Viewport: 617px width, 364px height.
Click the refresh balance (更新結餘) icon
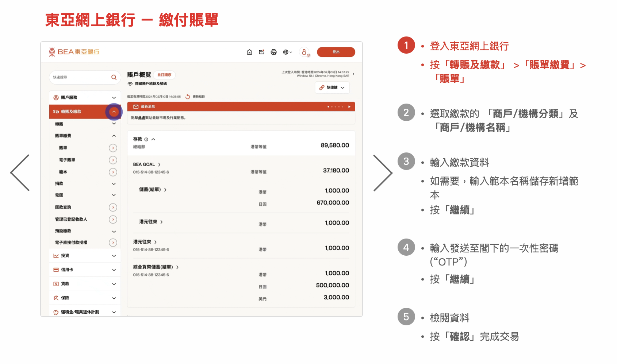tap(188, 97)
